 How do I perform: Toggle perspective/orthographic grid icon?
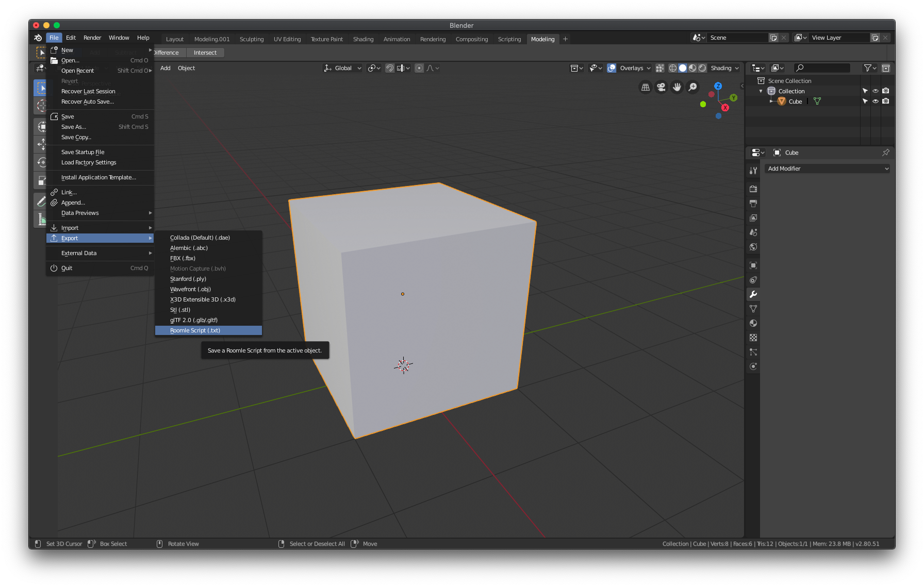click(646, 88)
